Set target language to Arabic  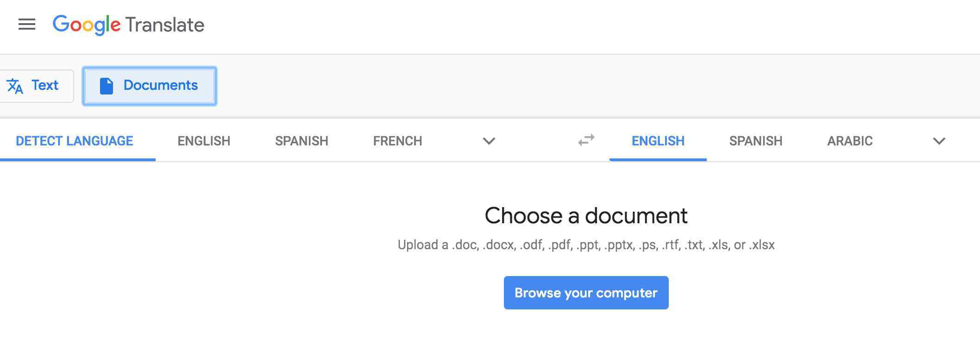(x=850, y=141)
